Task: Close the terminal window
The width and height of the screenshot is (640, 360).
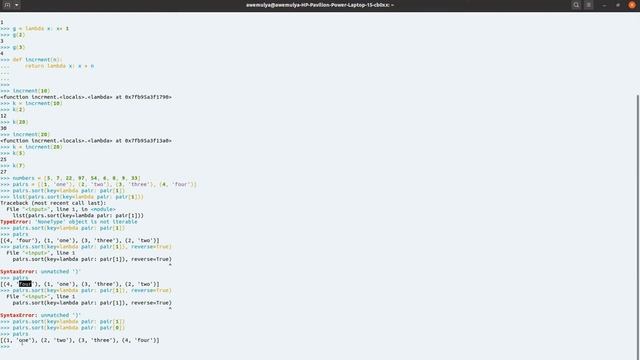Action: (632, 5)
